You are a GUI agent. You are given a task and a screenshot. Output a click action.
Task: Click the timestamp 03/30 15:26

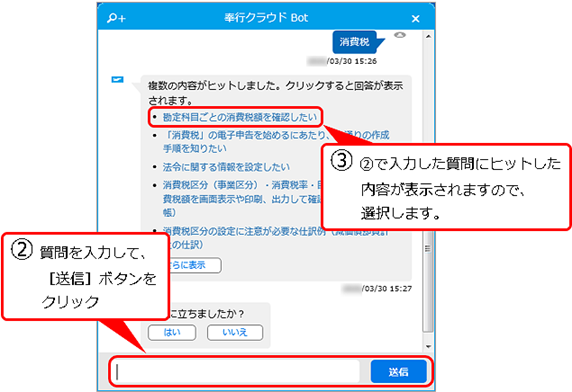(351, 61)
